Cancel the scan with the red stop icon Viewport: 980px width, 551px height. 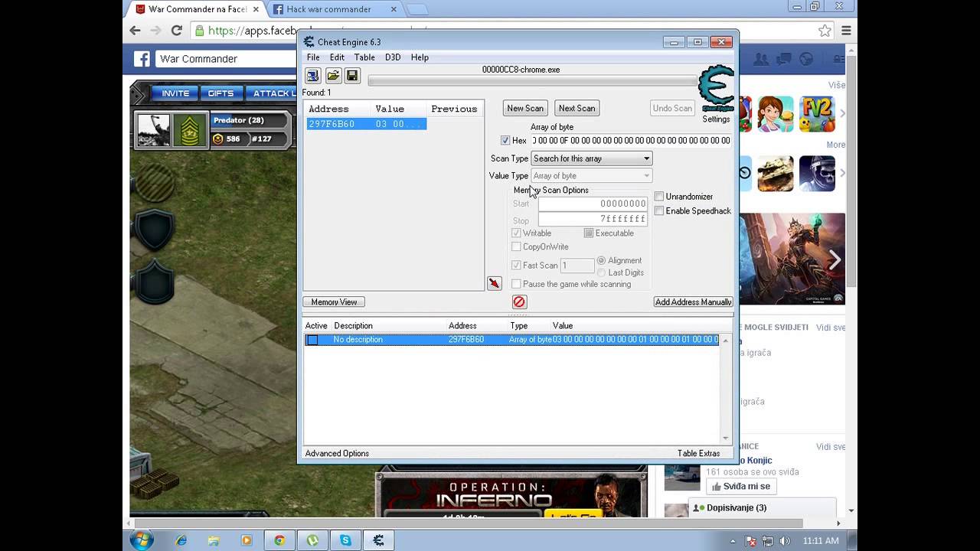pos(519,302)
